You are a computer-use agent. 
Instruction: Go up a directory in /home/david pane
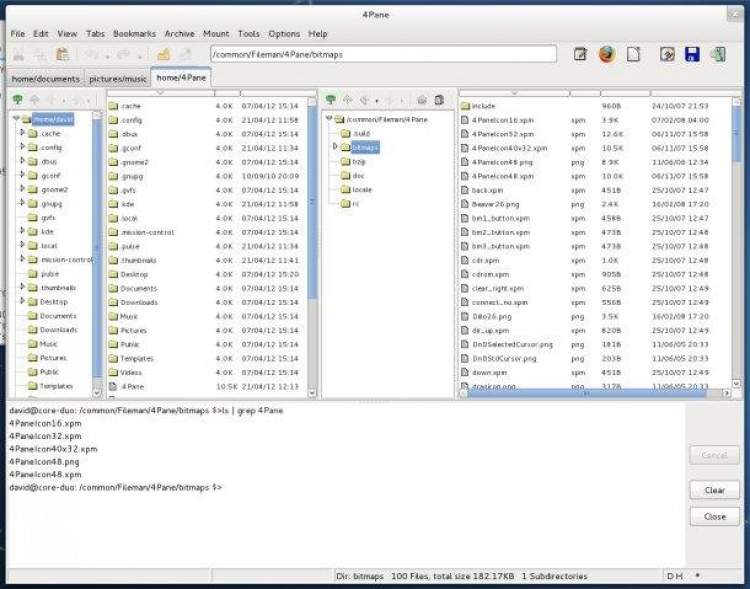(34, 100)
